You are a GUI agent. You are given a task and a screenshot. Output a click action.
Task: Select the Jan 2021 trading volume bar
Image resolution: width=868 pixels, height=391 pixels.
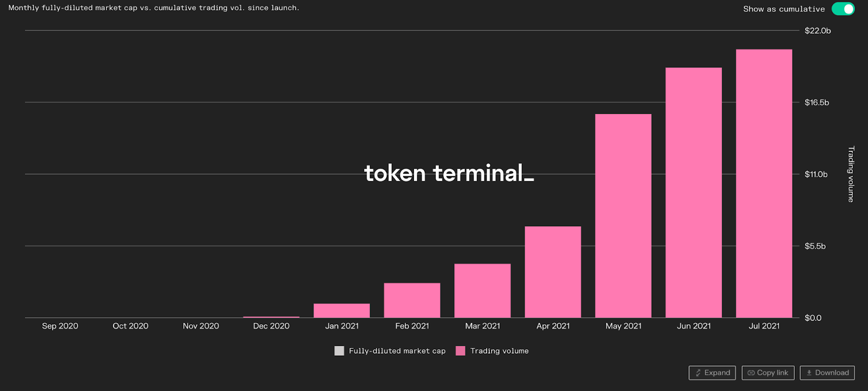(x=342, y=311)
